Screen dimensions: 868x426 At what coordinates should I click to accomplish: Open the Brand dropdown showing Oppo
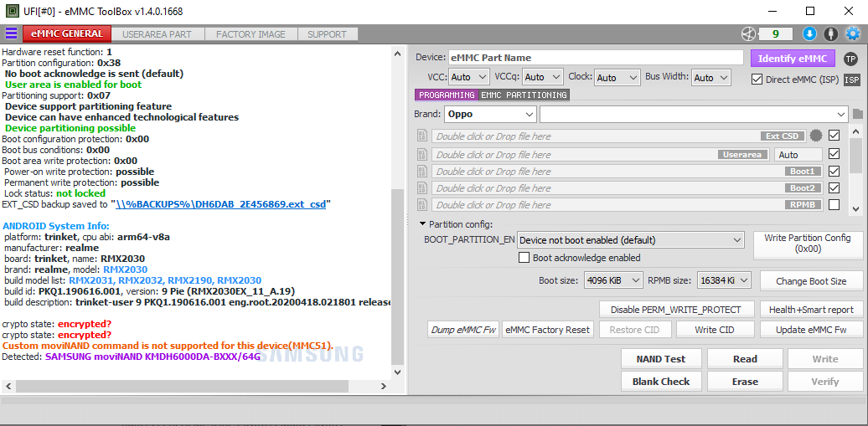pos(490,115)
